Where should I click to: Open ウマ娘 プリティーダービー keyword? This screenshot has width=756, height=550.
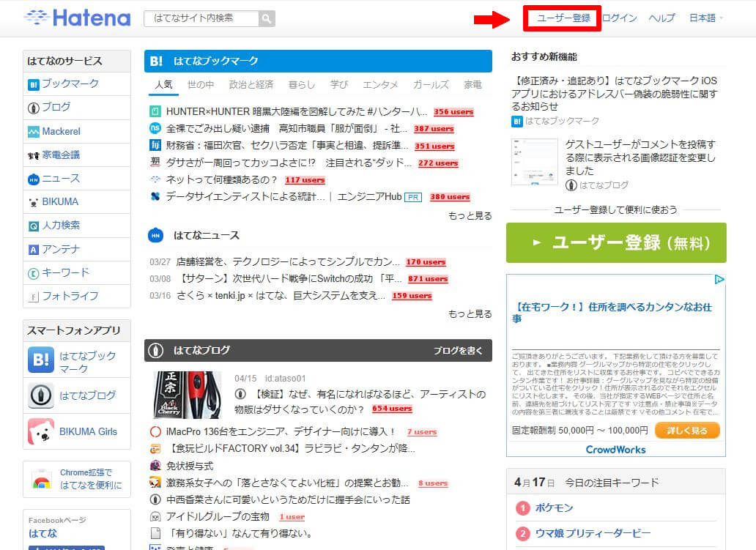click(593, 533)
